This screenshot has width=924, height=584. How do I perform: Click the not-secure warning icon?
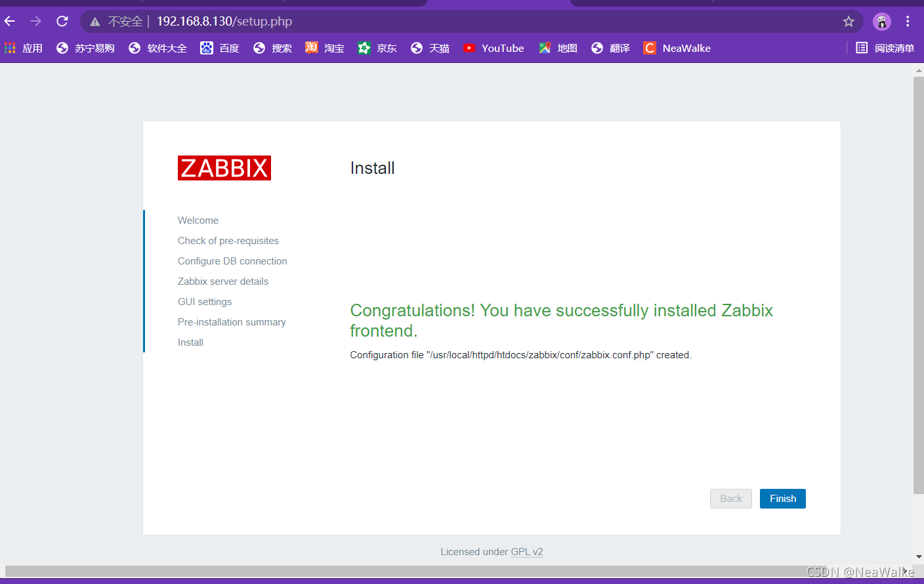[95, 22]
